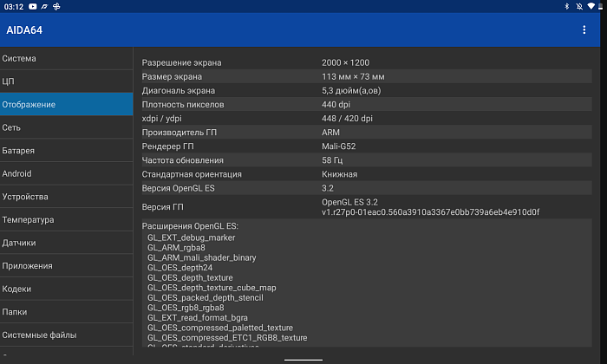Open the three-dot overflow menu

coord(584,29)
